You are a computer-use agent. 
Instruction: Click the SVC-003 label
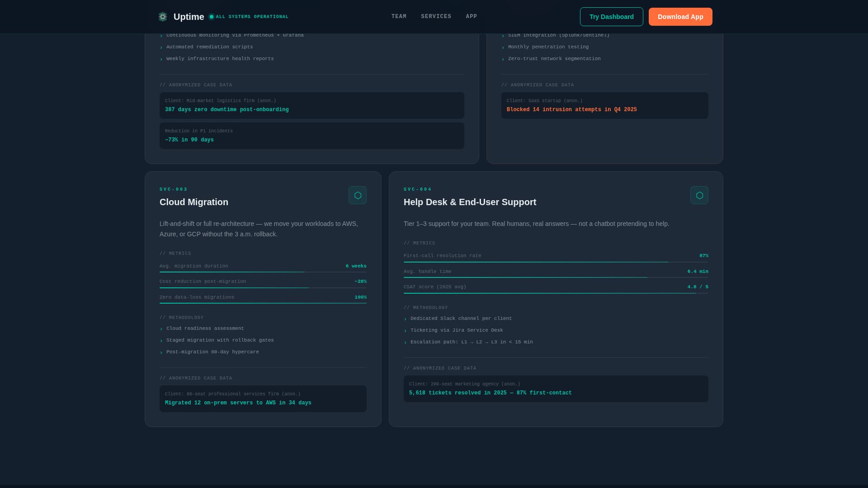tap(173, 189)
